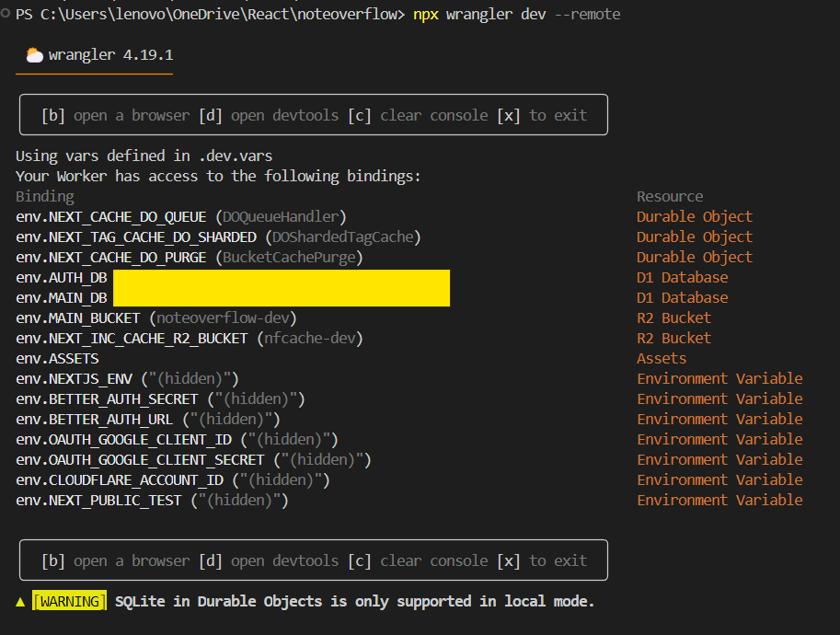Click the wrangler cloud emoji icon
The height and width of the screenshot is (635, 840).
point(35,55)
